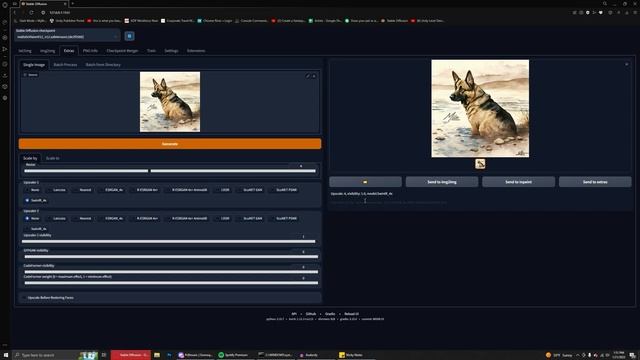Click the taskbar search box

tap(55, 355)
